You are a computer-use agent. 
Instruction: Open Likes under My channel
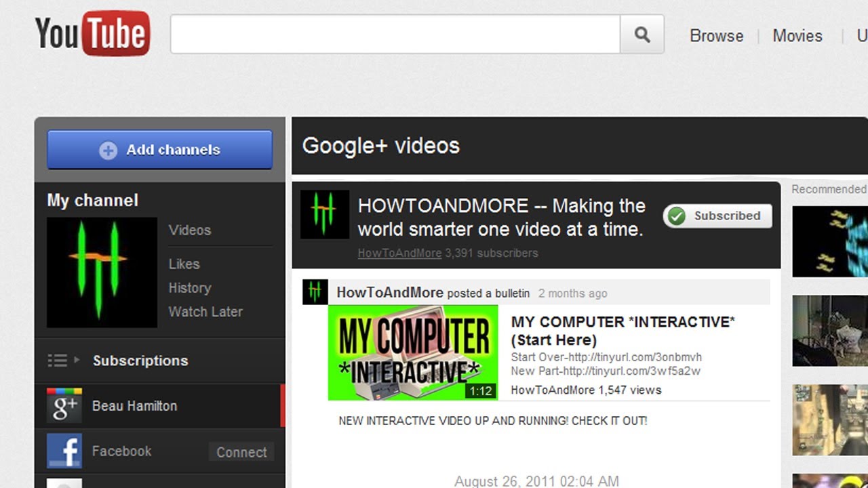pos(184,264)
